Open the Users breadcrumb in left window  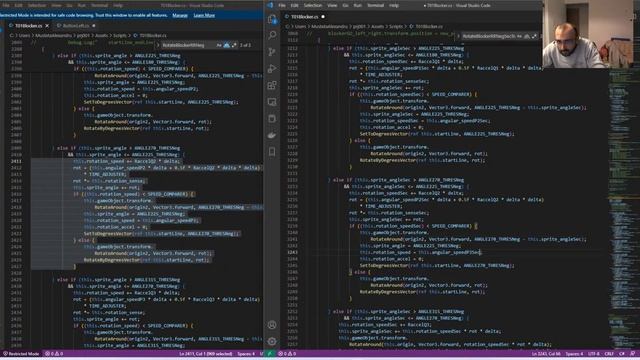(x=24, y=36)
